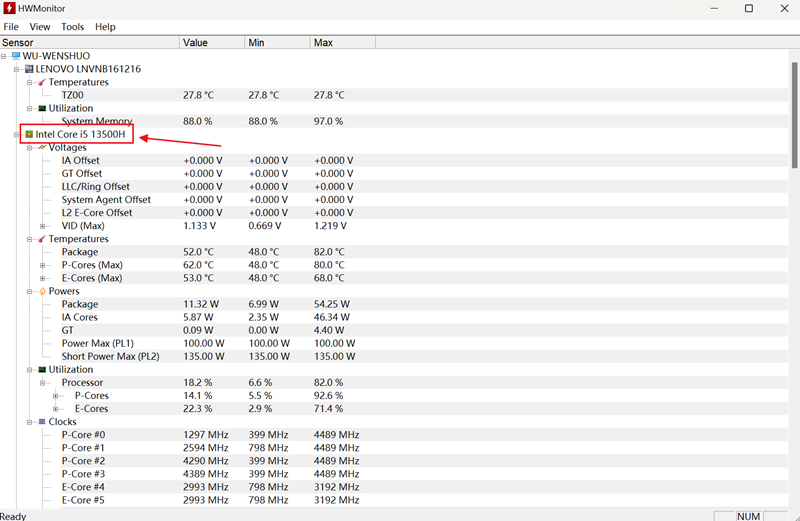Expand the E-Cores utilization entry

click(x=56, y=409)
